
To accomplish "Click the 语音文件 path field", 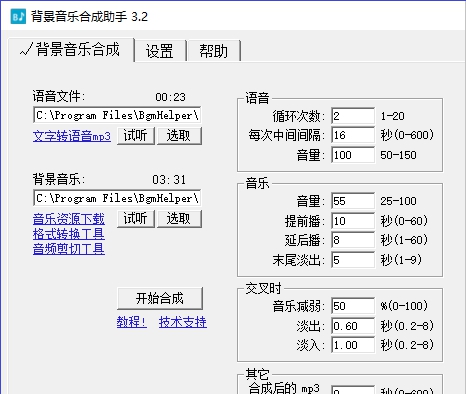I will click(x=117, y=115).
